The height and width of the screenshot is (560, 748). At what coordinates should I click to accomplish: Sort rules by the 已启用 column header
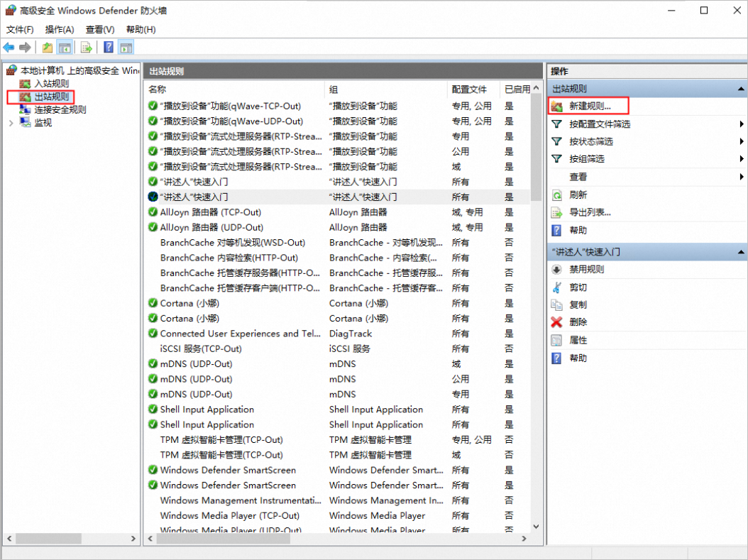pos(517,89)
